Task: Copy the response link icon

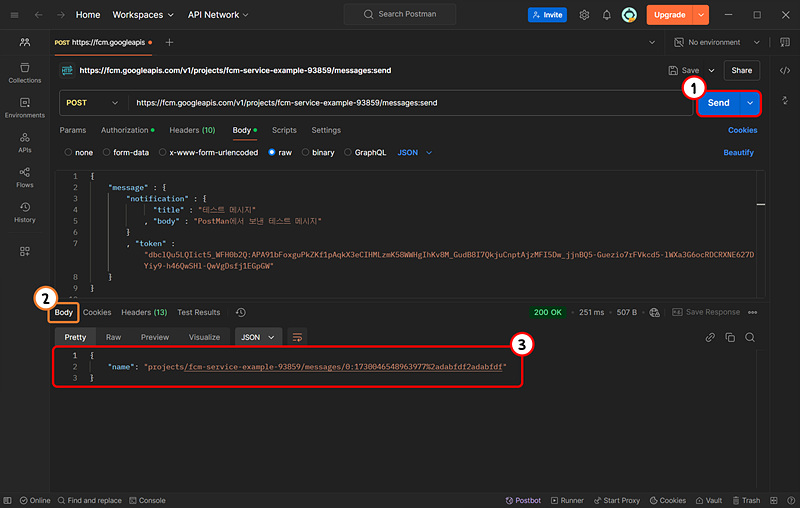Action: click(x=710, y=337)
